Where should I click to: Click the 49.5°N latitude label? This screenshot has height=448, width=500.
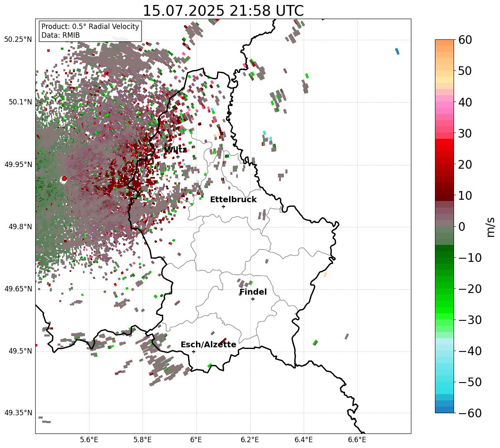click(x=20, y=351)
